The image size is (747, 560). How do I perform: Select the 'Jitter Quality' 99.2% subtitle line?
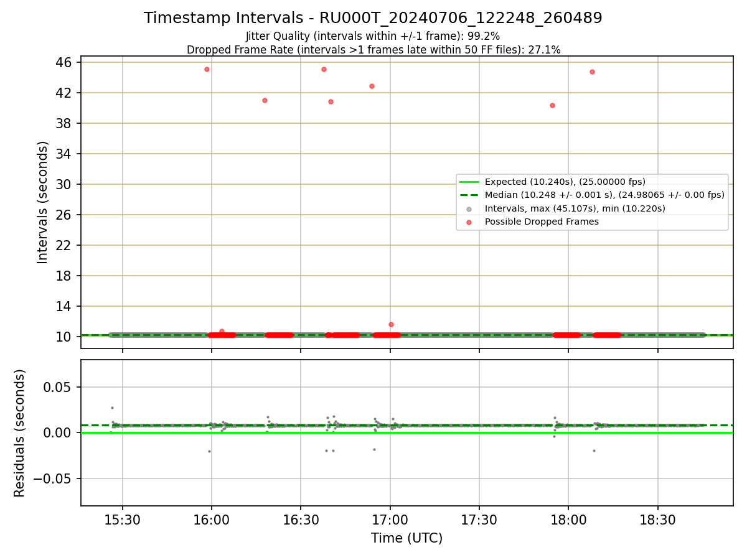[x=373, y=36]
